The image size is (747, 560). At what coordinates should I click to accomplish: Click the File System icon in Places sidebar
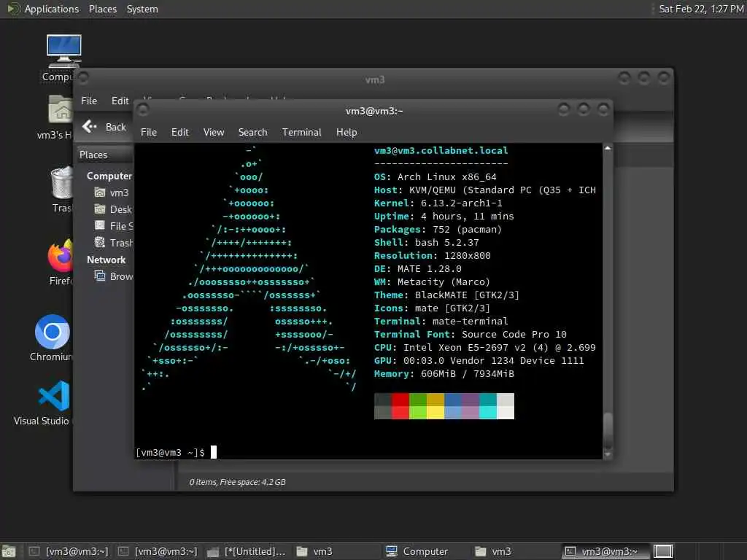click(99, 226)
